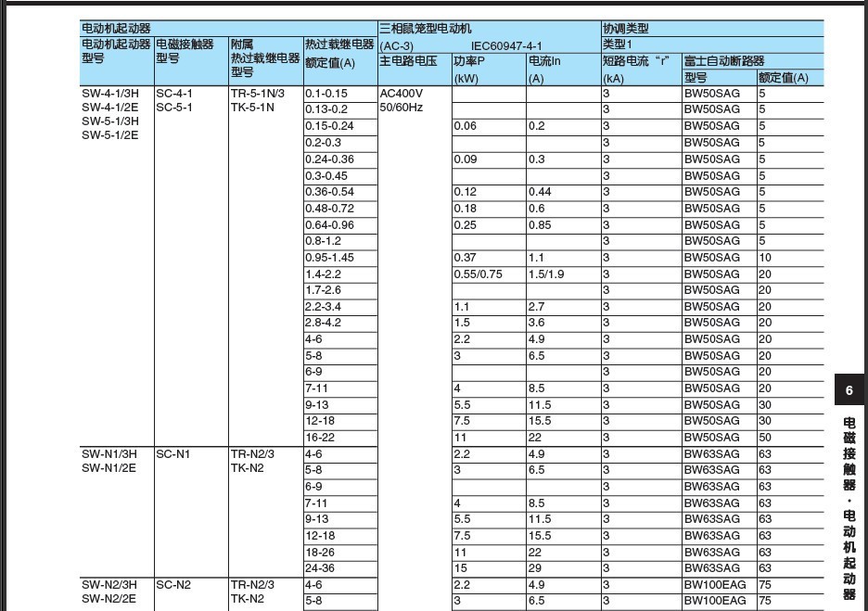The width and height of the screenshot is (868, 611).
Task: Select the AC400V voltage cell
Action: point(402,94)
